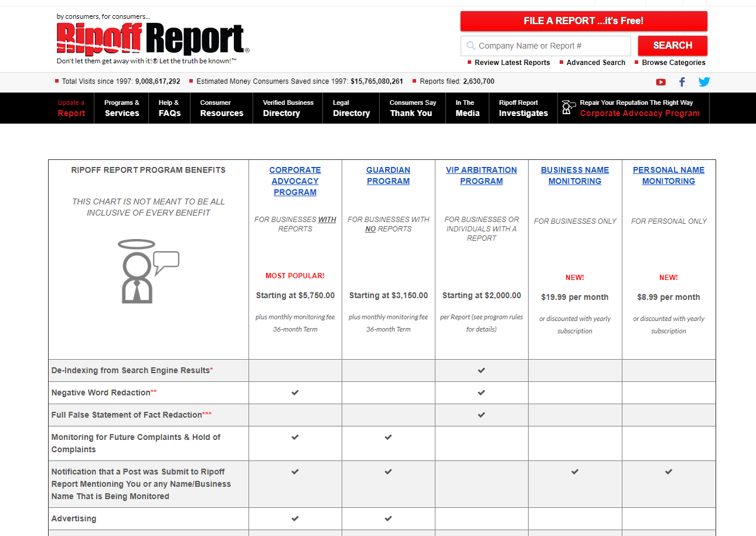The image size is (756, 536).
Task: Click De-Indexing checkmark under VIP Arbitration Program
Action: [481, 370]
